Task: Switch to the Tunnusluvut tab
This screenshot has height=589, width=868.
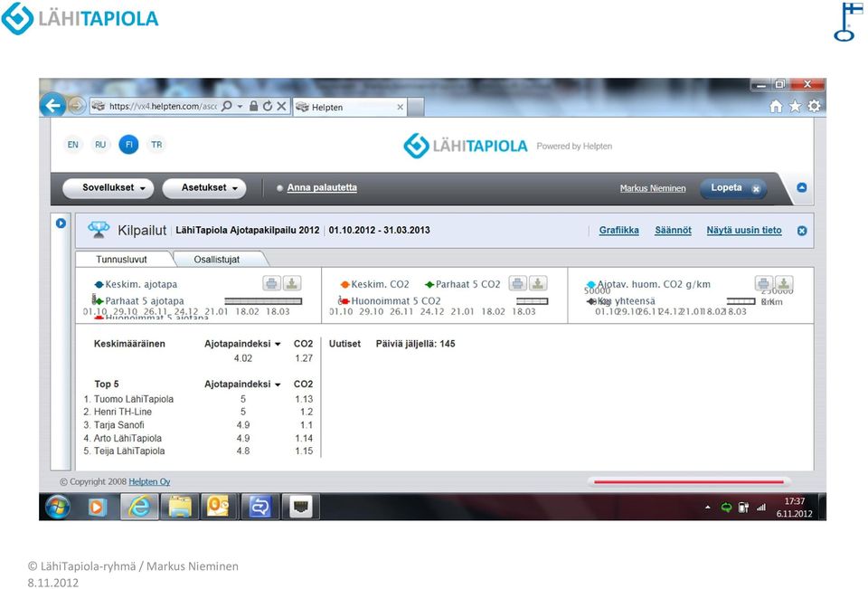Action: pyautogui.click(x=122, y=260)
